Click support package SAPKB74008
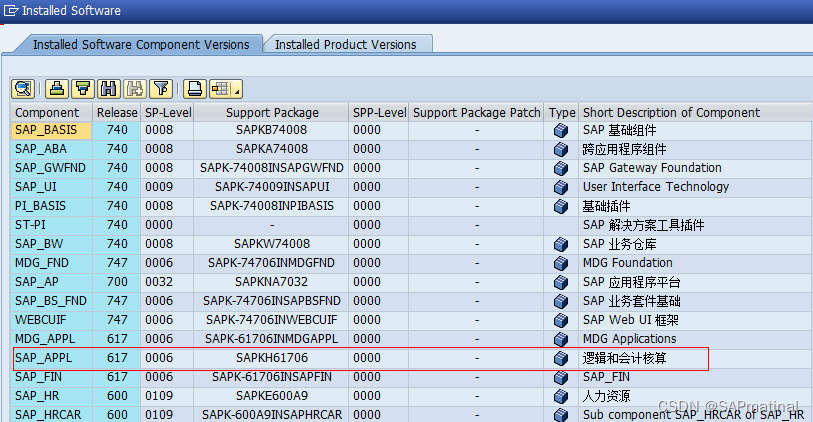The height and width of the screenshot is (422, 813). pyautogui.click(x=271, y=130)
